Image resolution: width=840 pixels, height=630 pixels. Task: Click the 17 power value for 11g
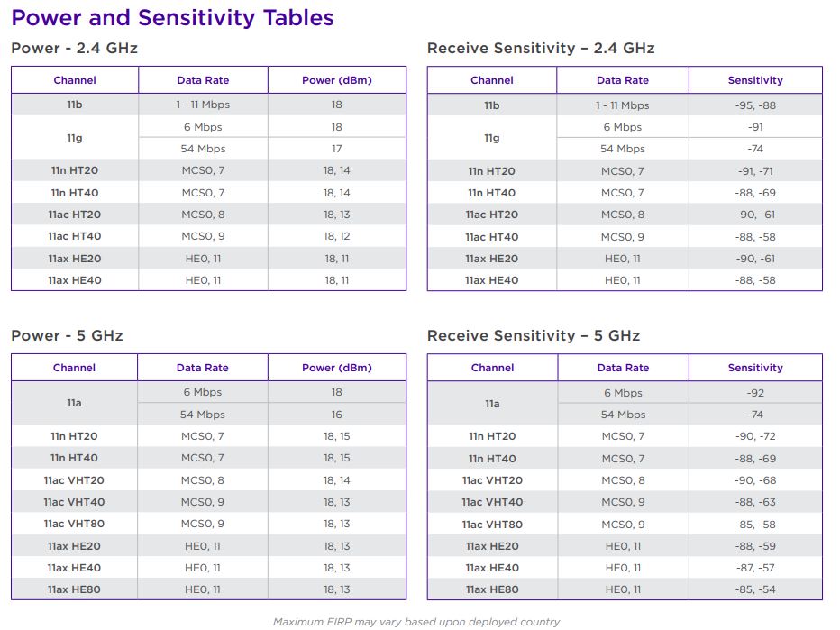tap(336, 149)
